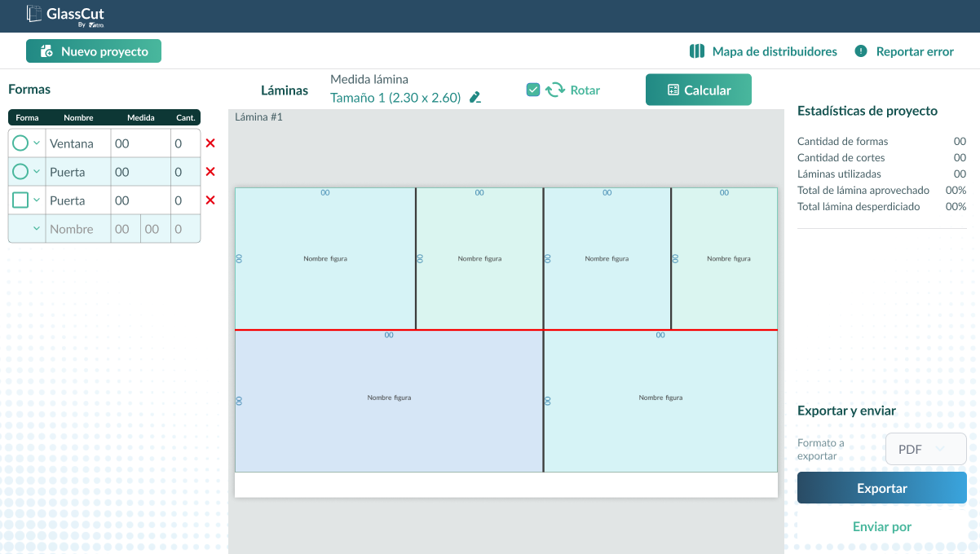Delete the Ventana row with red X

click(210, 143)
